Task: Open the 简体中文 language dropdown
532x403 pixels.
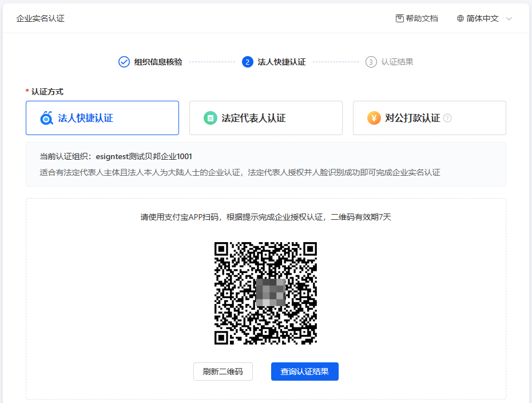Action: click(482, 18)
